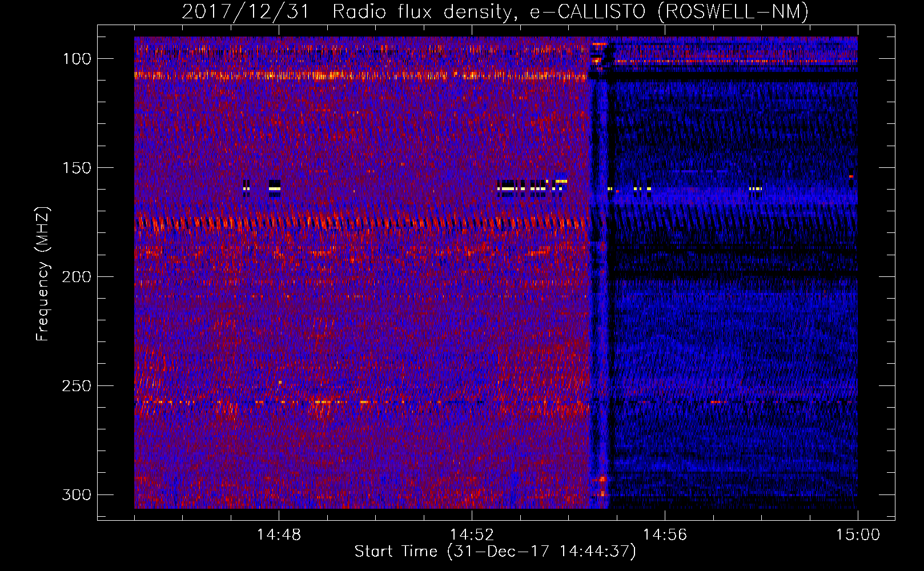Click the 150 frequency tick label
This screenshot has width=924, height=571.
[77, 168]
